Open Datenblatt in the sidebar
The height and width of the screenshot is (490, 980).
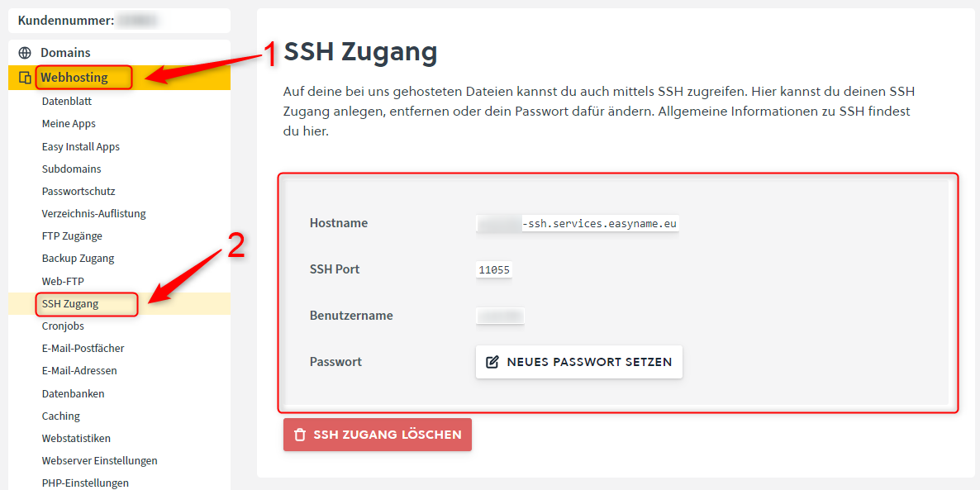point(67,102)
